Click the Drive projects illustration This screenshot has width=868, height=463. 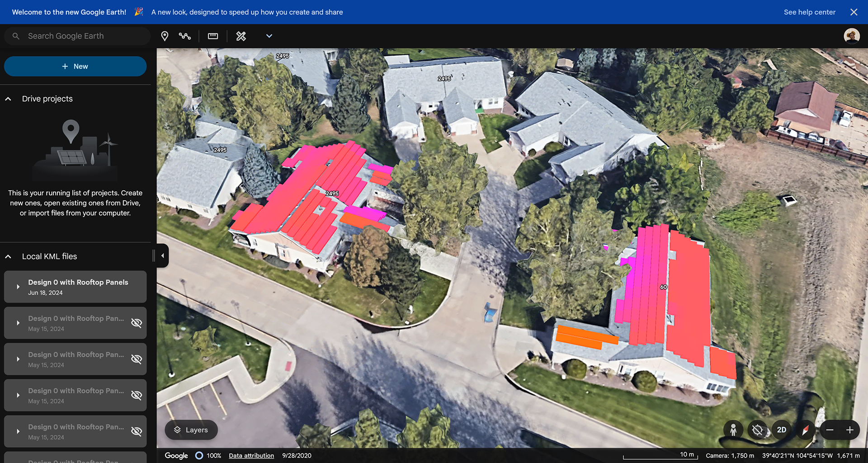75,150
